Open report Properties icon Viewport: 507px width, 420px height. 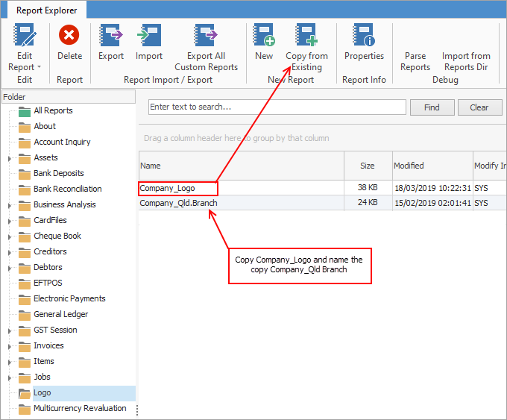click(x=364, y=36)
